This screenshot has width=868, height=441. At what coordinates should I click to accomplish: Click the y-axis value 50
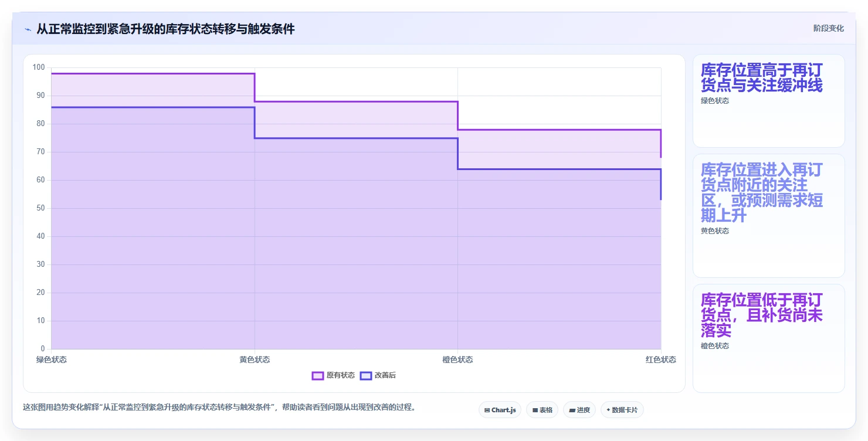click(x=40, y=208)
